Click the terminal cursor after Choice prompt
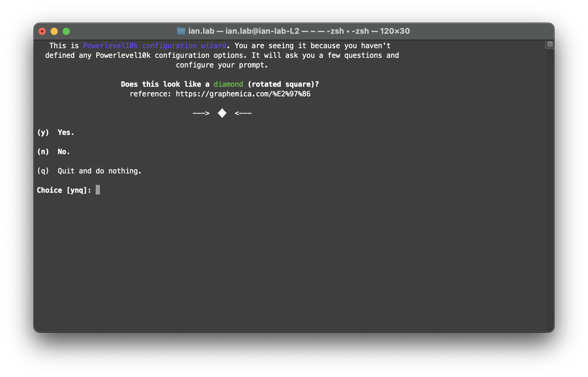This screenshot has height=377, width=588. 98,190
